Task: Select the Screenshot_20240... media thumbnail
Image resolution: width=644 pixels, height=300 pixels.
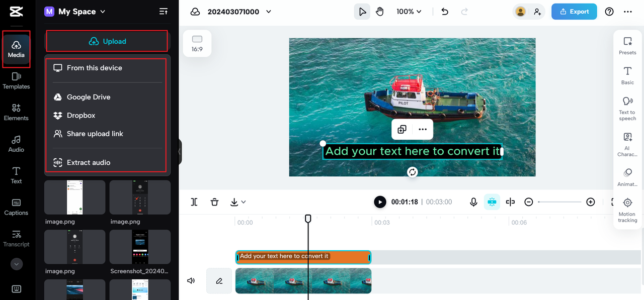Action: click(140, 247)
